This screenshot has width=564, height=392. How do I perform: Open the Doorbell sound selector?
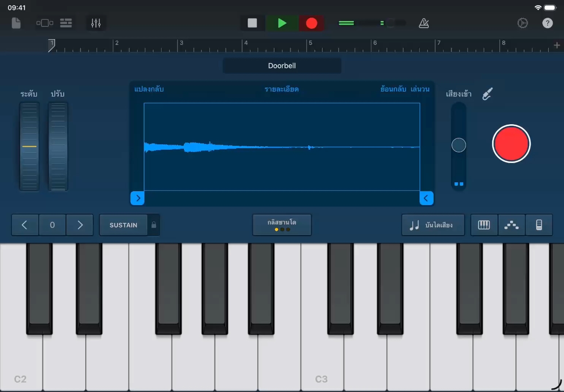point(282,66)
